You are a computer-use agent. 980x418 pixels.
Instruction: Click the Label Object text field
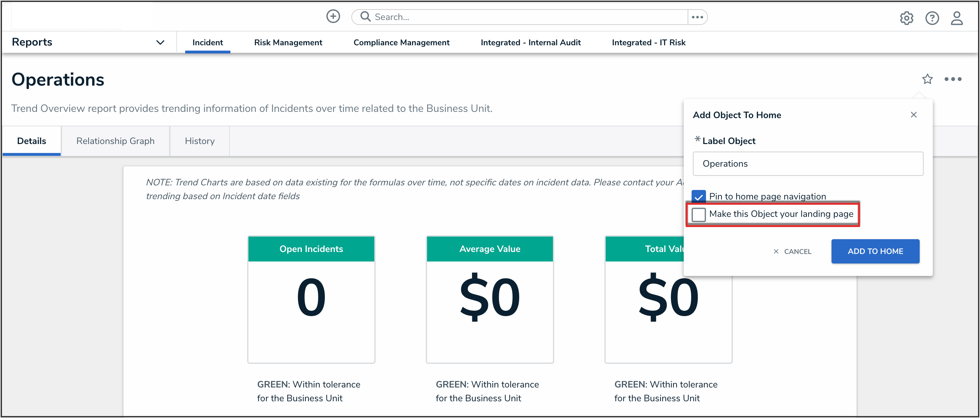coord(808,164)
